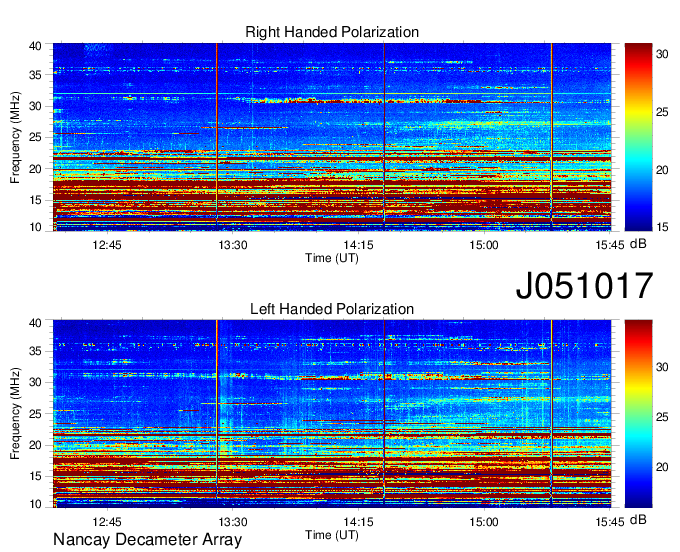Viewport: 680px width, 552px height.
Task: Click the 25 dB label on the bottom color bar
Action: click(662, 417)
